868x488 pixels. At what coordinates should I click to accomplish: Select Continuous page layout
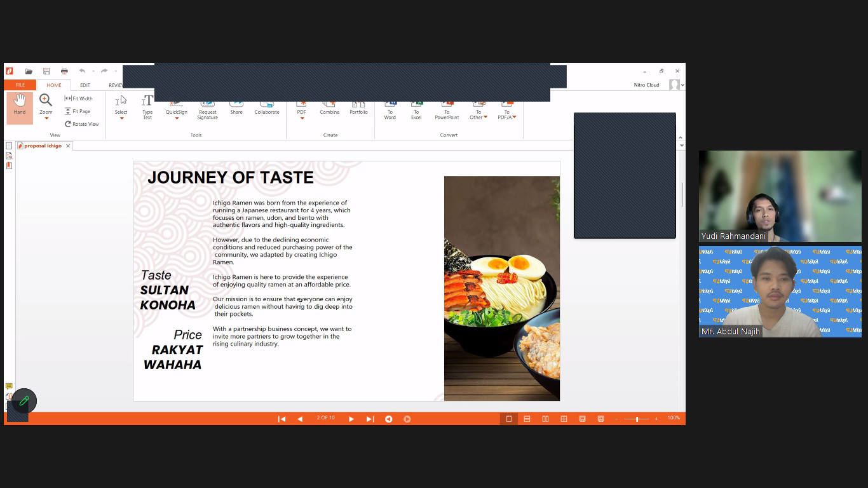527,419
